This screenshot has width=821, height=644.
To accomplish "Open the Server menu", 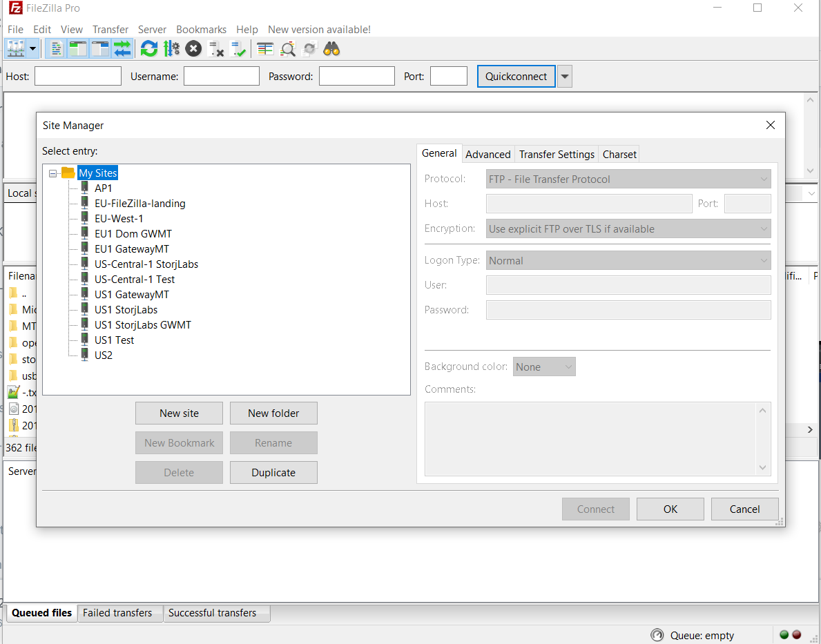I will (x=152, y=29).
